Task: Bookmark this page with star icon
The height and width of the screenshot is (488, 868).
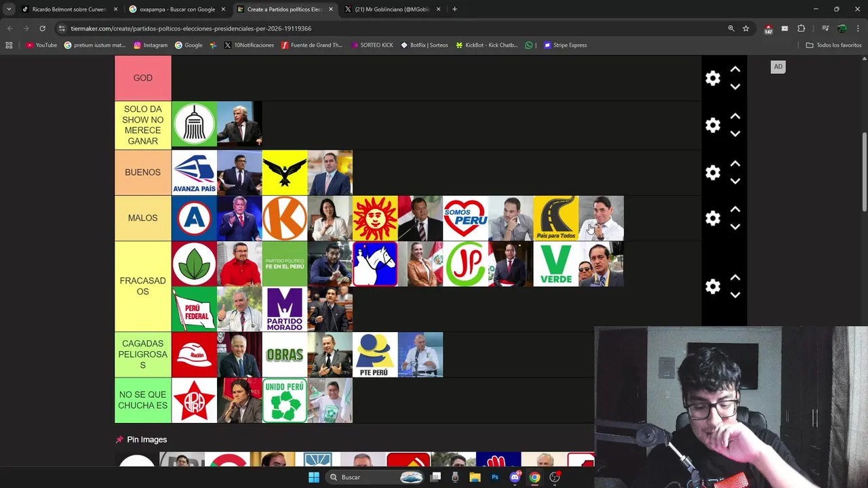Action: click(x=746, y=28)
